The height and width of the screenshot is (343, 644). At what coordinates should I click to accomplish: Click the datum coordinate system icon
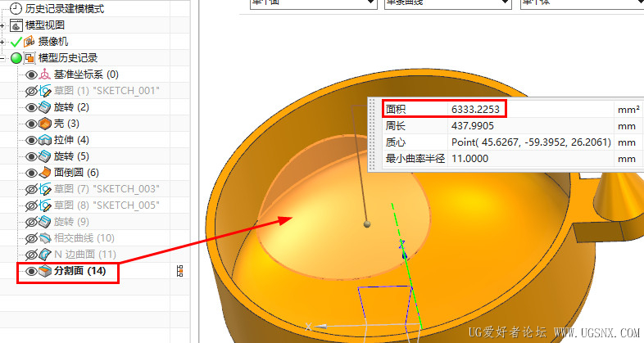coord(44,74)
